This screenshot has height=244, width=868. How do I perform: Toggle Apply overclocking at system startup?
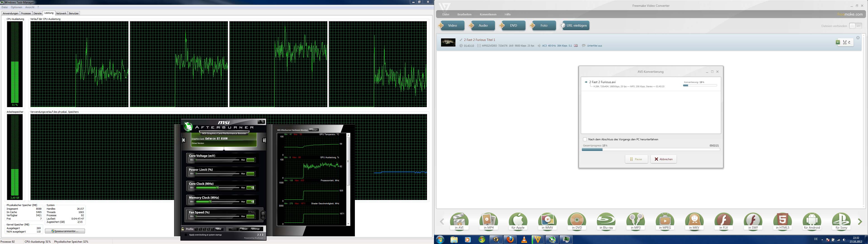coord(186,235)
